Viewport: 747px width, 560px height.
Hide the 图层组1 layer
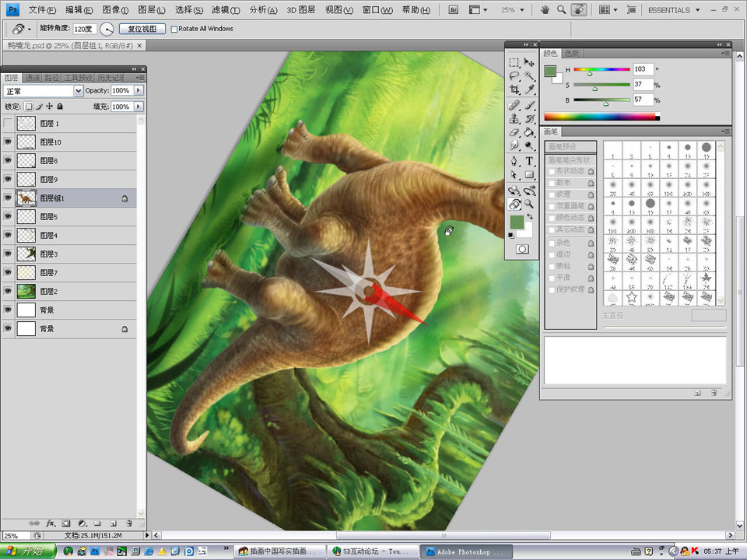click(8, 198)
